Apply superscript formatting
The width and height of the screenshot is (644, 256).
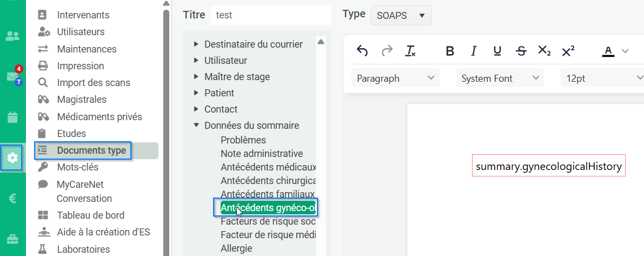[x=568, y=51]
